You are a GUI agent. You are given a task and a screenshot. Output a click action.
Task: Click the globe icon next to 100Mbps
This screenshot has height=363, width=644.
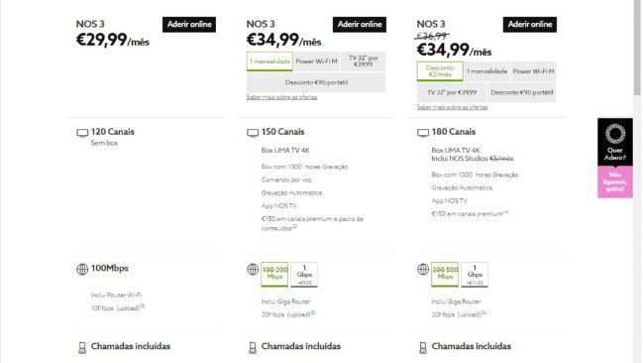pyautogui.click(x=82, y=269)
